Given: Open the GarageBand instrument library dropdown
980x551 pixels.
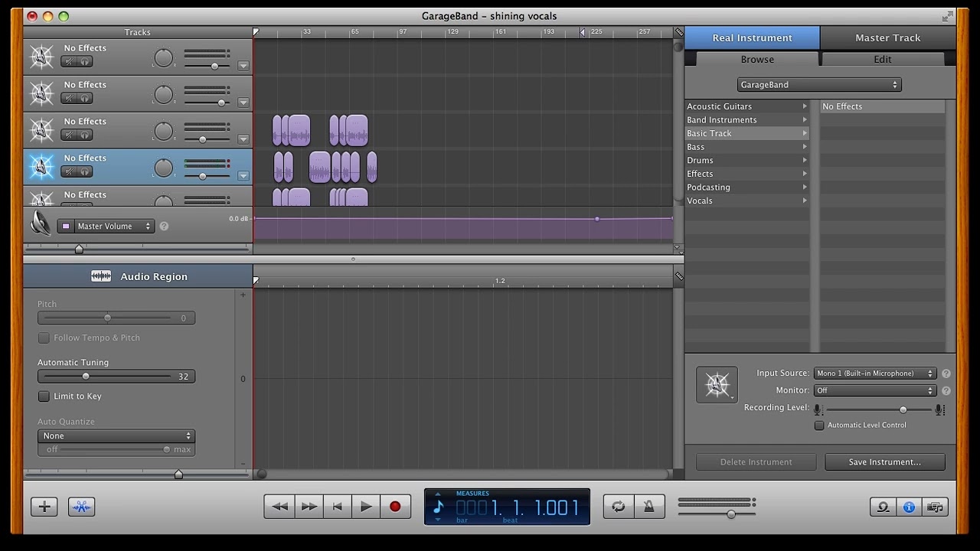Looking at the screenshot, I should pos(819,85).
